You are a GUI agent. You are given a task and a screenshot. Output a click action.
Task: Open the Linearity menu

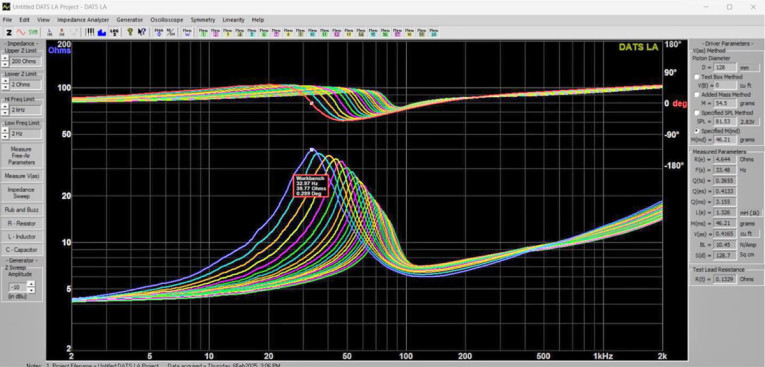pyautogui.click(x=233, y=20)
